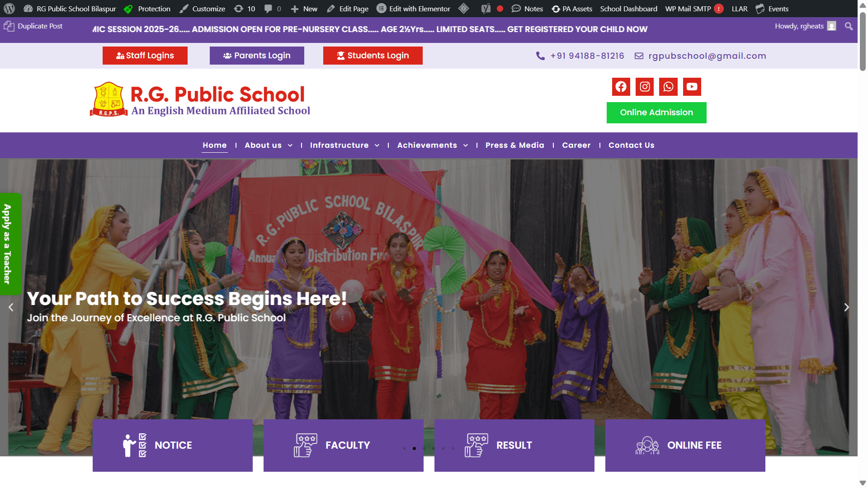This screenshot has width=868, height=488.
Task: Expand the Infrastructure dropdown chevron
Action: point(377,145)
